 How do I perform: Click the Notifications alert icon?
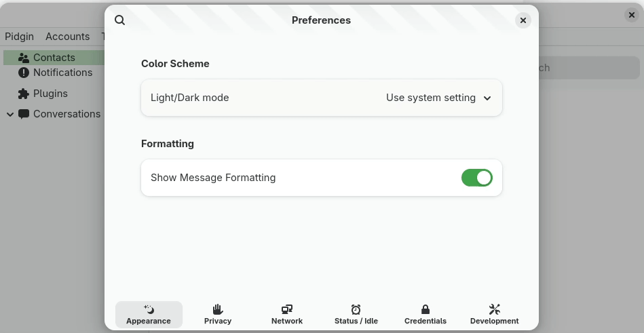pos(24,73)
